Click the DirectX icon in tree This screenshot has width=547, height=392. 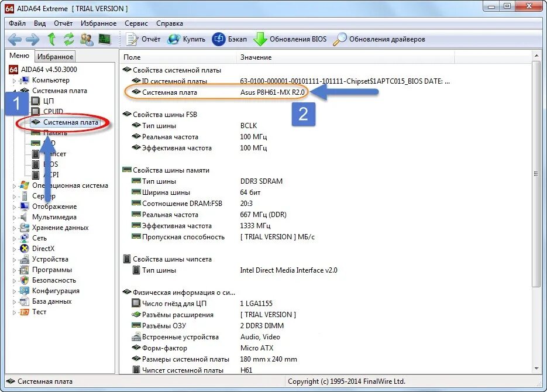tap(25, 249)
